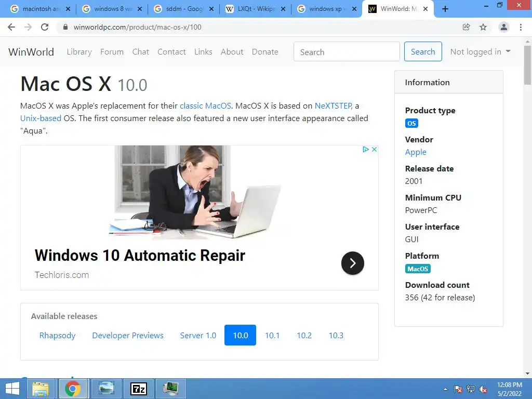The width and height of the screenshot is (532, 399).
Task: Close the 'windows xp' Google tab
Action: (x=354, y=9)
